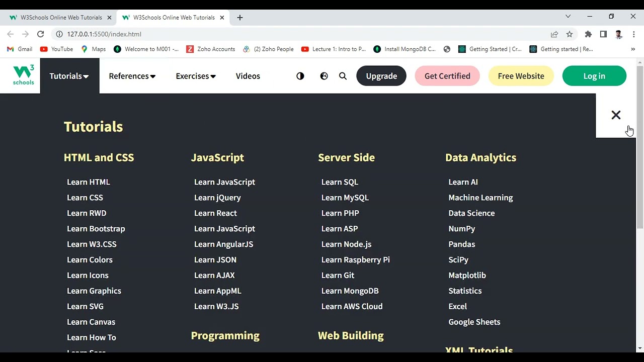Open the language globe icon
Image resolution: width=644 pixels, height=362 pixels.
pos(324,76)
